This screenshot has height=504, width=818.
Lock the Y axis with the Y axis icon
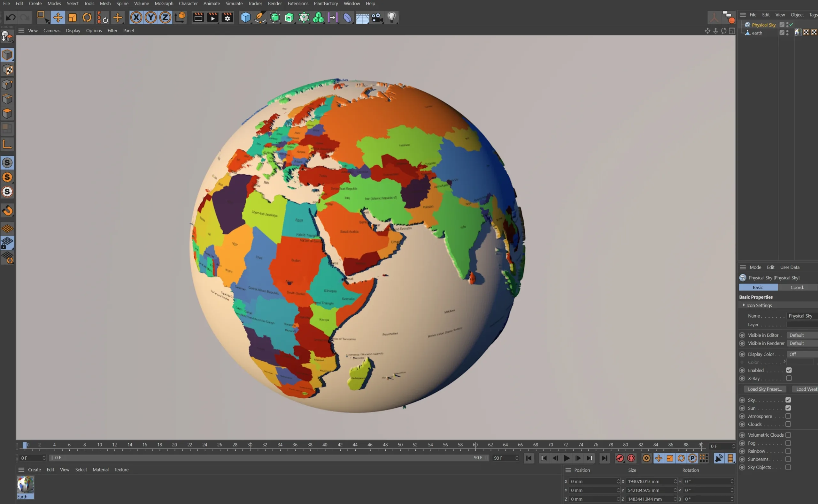(150, 17)
